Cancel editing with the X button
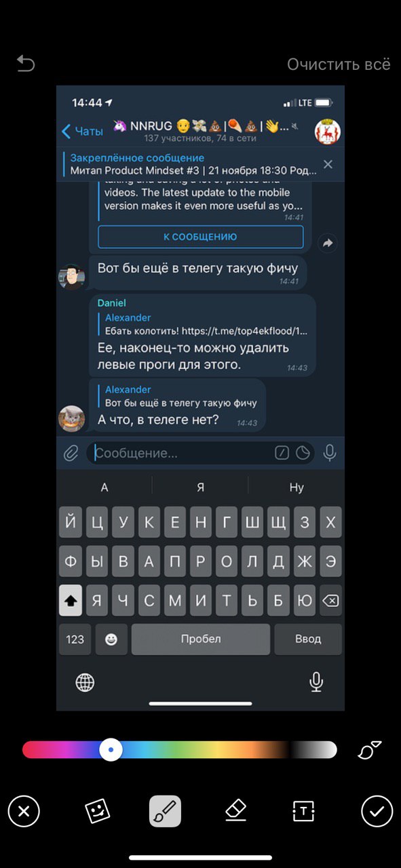This screenshot has width=401, height=868. point(24,810)
